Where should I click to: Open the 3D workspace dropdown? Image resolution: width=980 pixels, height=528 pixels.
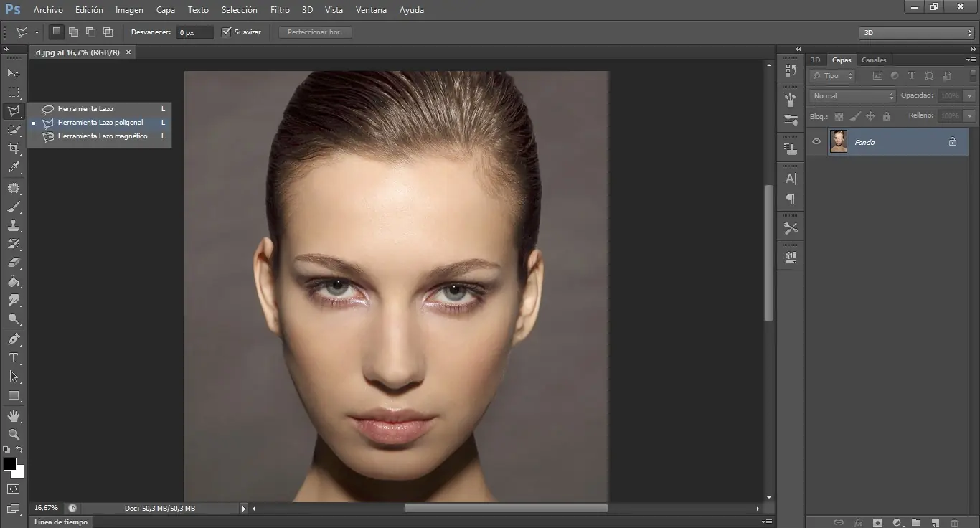point(916,33)
